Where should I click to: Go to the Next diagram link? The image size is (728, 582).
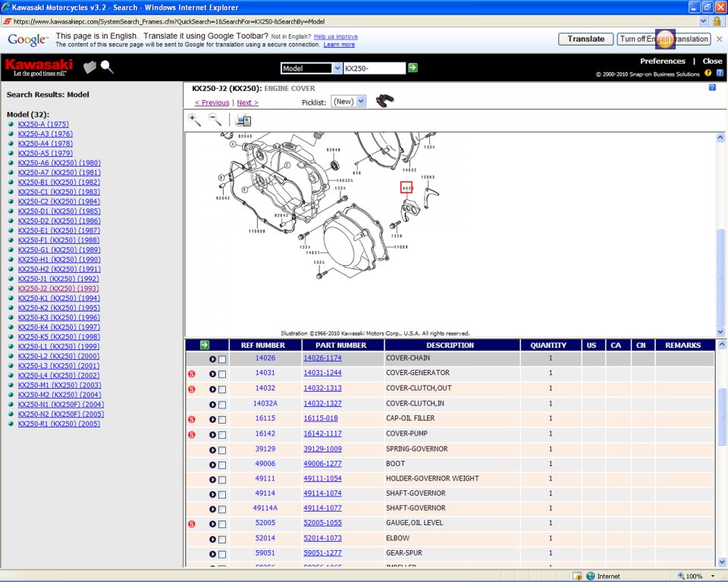tap(247, 102)
